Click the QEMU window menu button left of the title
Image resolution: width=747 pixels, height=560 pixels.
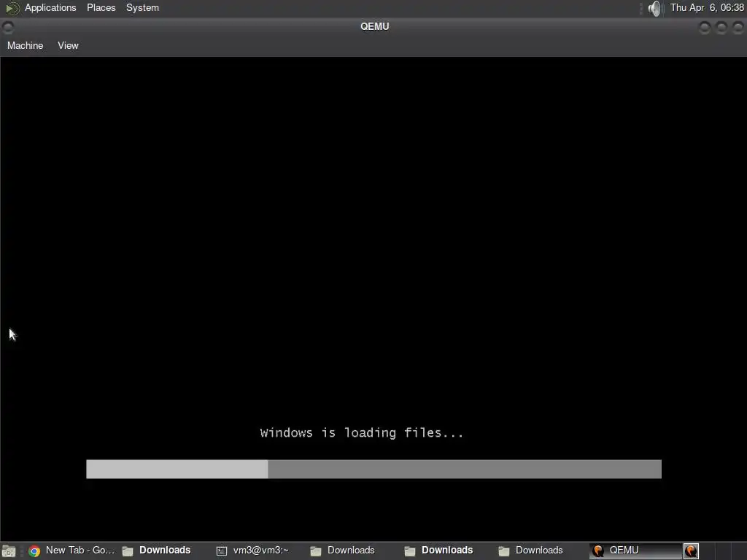point(7,28)
